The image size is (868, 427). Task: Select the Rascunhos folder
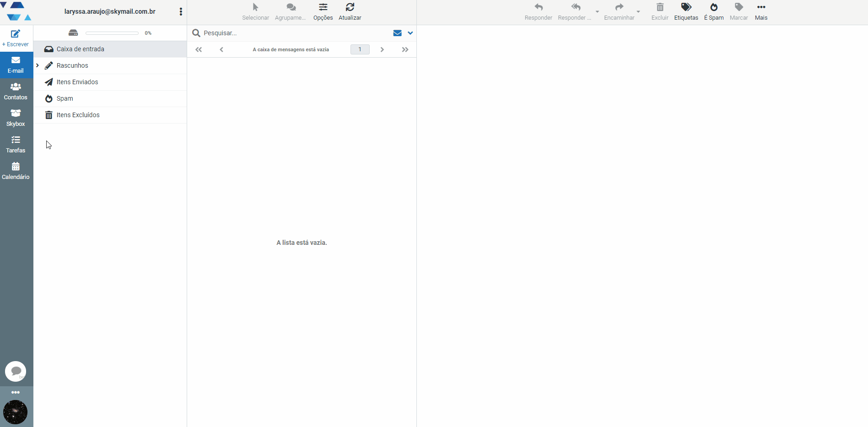tap(110, 65)
